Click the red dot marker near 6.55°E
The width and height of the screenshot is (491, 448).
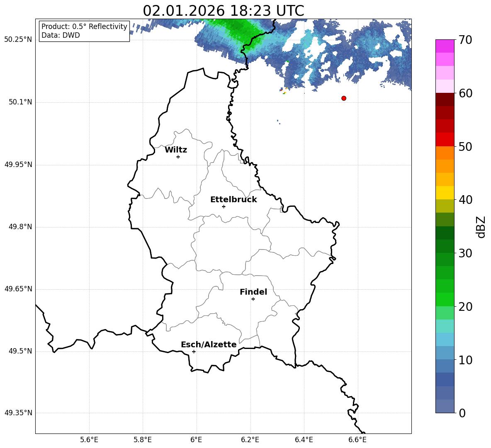pos(344,98)
